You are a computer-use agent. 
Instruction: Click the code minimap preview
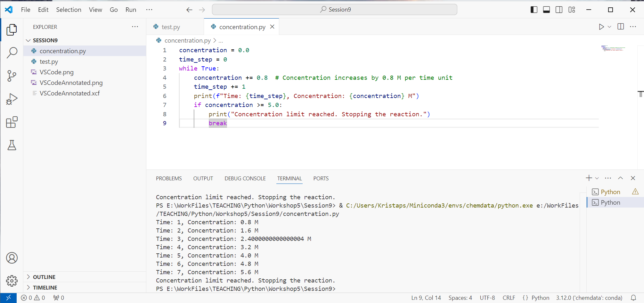click(x=613, y=48)
